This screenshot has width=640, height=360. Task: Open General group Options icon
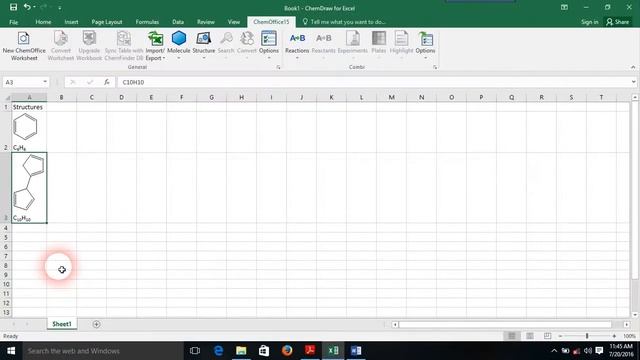pyautogui.click(x=269, y=39)
